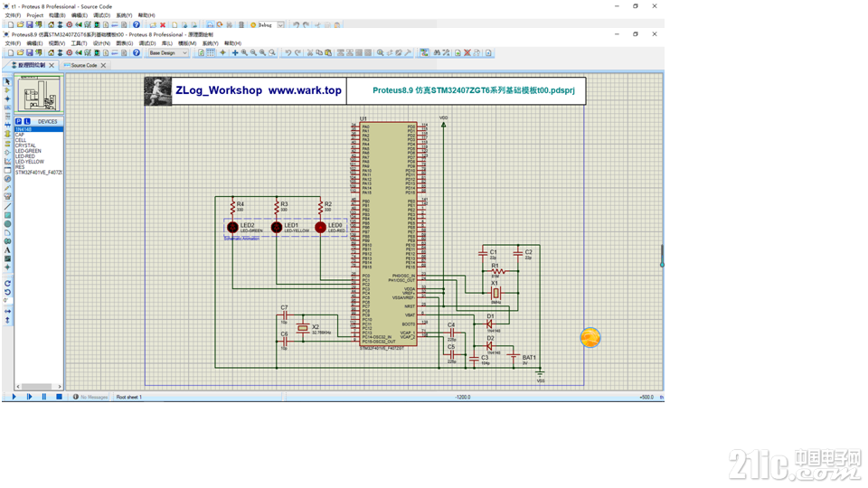
Task: Select the 2D arc drawing tool
Action: (x=7, y=232)
